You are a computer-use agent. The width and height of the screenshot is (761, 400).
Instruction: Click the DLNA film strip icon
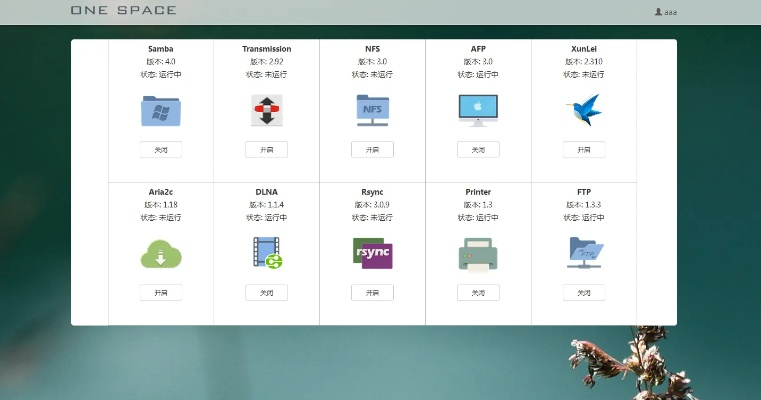[x=266, y=253]
